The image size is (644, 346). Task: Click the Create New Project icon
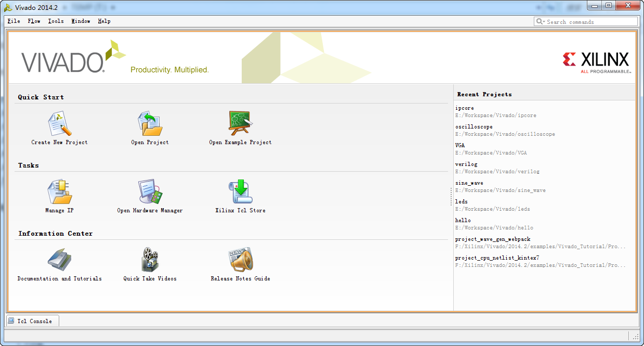[59, 124]
